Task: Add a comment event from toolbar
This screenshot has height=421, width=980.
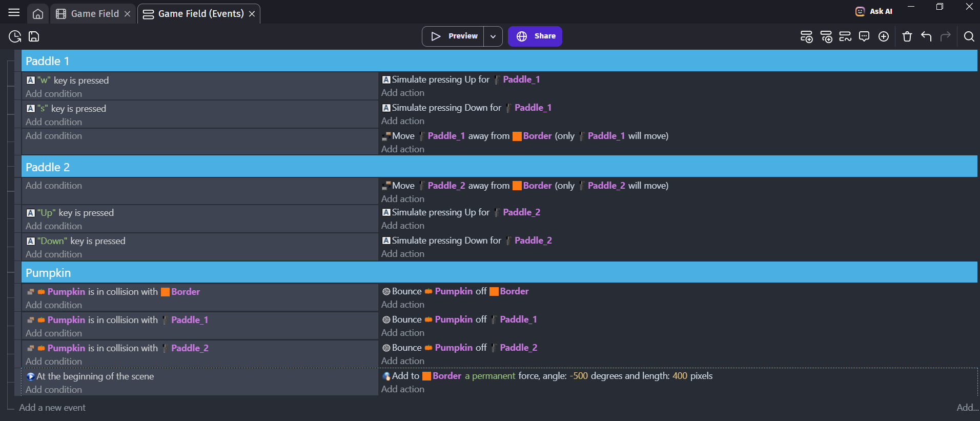Action: click(x=864, y=36)
